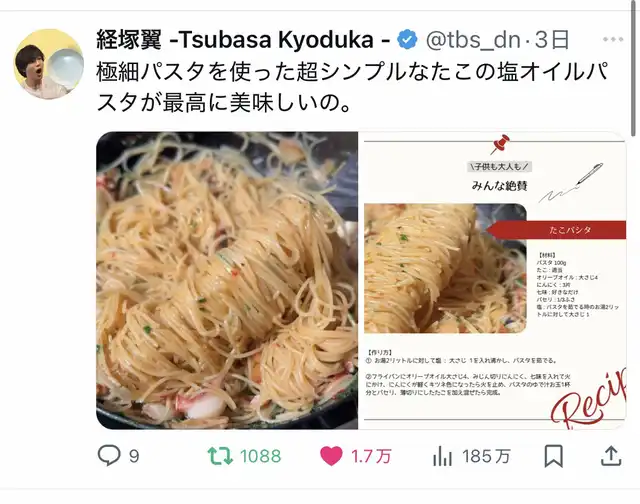This screenshot has height=504, width=640.
Task: Click the share upload icon
Action: 611,455
